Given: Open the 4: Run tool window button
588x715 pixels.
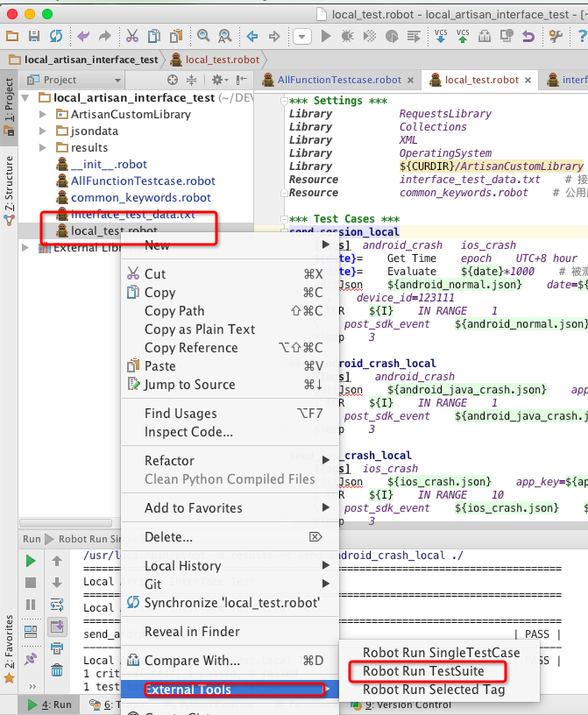Looking at the screenshot, I should [51, 704].
